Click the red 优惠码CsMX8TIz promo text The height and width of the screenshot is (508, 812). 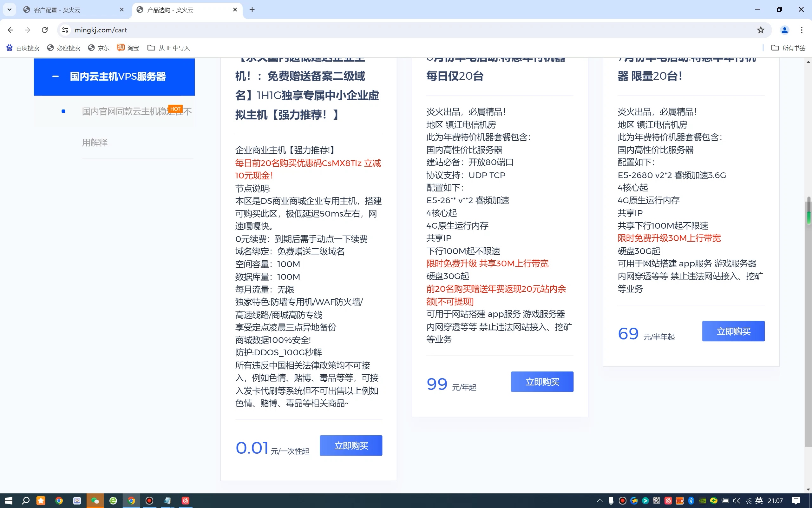point(308,169)
